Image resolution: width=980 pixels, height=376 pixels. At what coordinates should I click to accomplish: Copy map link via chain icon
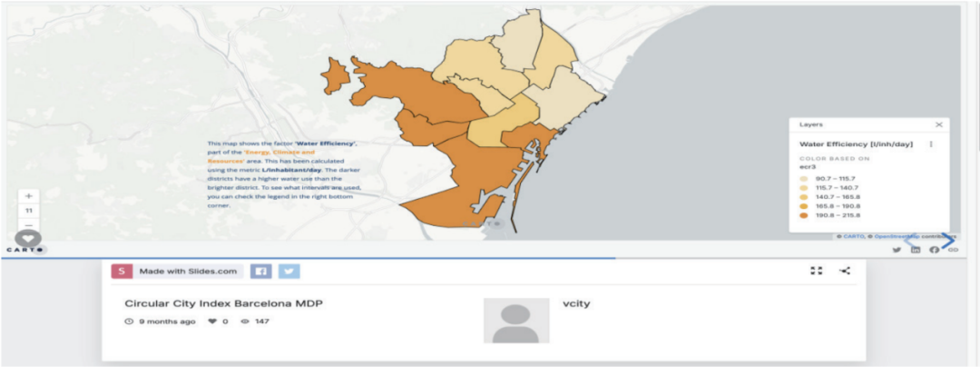(953, 250)
